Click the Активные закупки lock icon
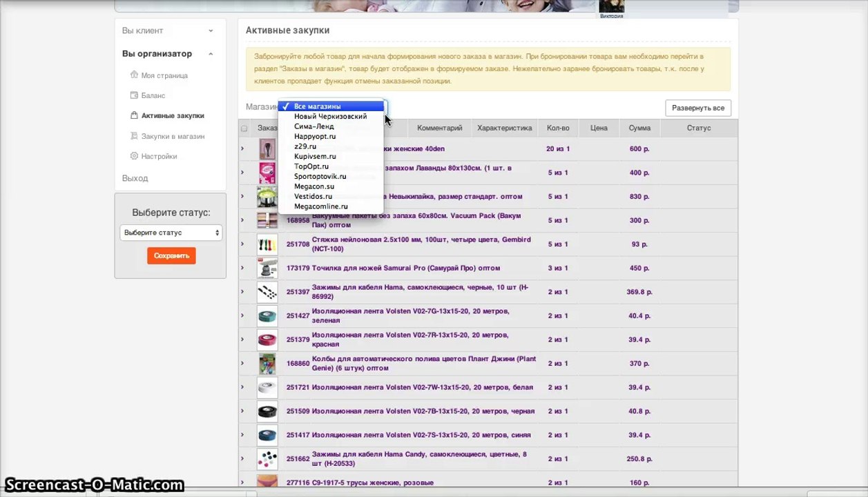The height and width of the screenshot is (497, 868). coord(135,115)
